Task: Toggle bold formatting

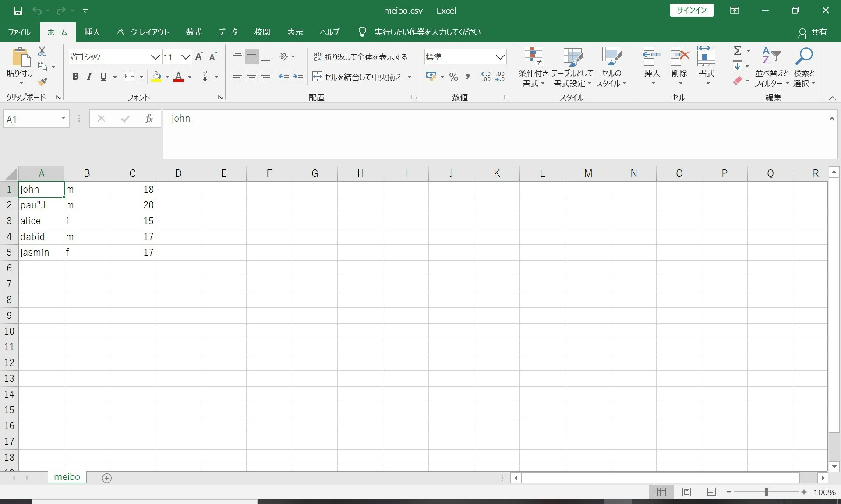Action: tap(75, 77)
